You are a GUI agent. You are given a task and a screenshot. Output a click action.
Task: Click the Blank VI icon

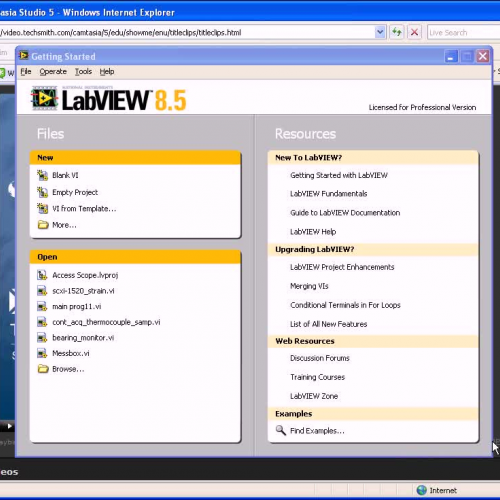(42, 175)
